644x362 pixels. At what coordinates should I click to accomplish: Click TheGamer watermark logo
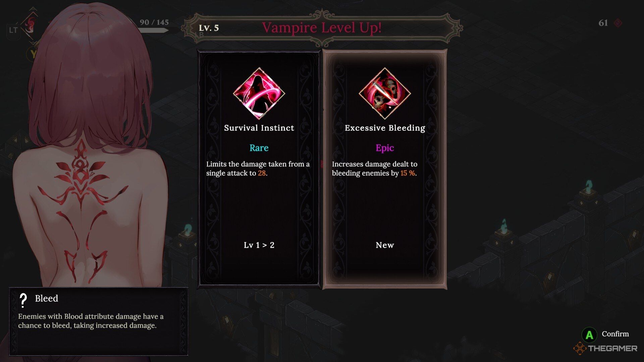[605, 349]
